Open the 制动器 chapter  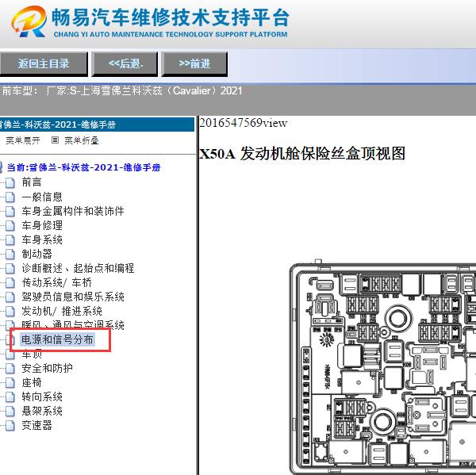pos(36,254)
